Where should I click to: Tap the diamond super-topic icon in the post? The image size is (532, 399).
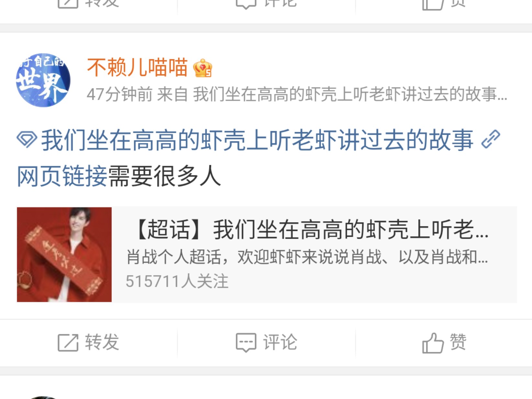[27, 140]
